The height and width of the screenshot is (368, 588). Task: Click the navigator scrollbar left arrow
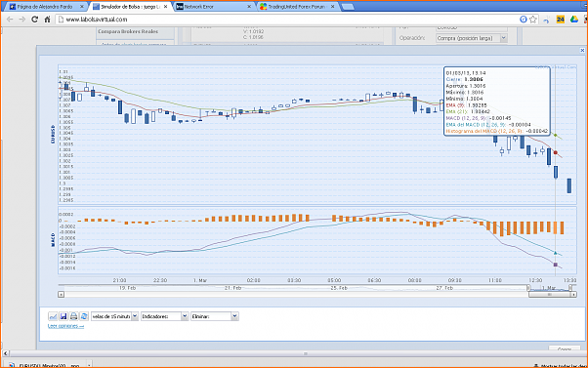pyautogui.click(x=61, y=295)
